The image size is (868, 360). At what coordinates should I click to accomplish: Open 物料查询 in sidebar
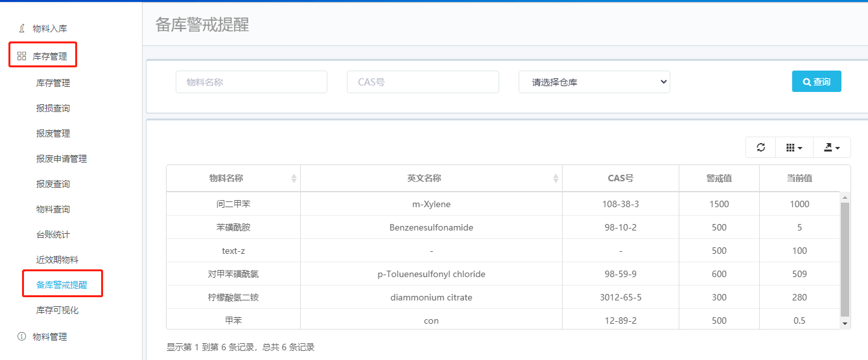pos(53,209)
